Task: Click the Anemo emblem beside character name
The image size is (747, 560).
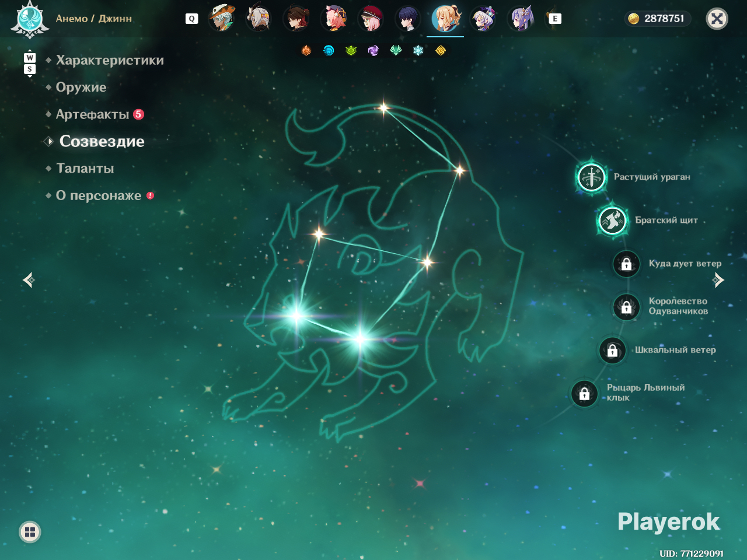Action: (29, 19)
